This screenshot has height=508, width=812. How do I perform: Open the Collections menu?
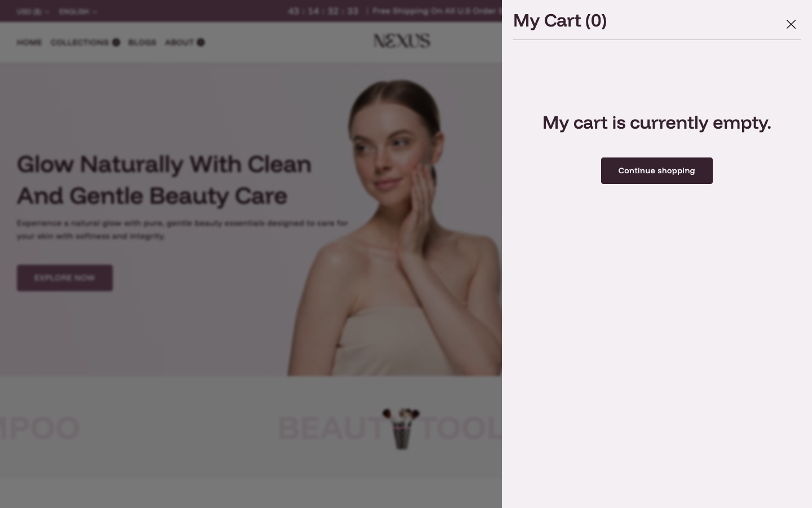(80, 42)
